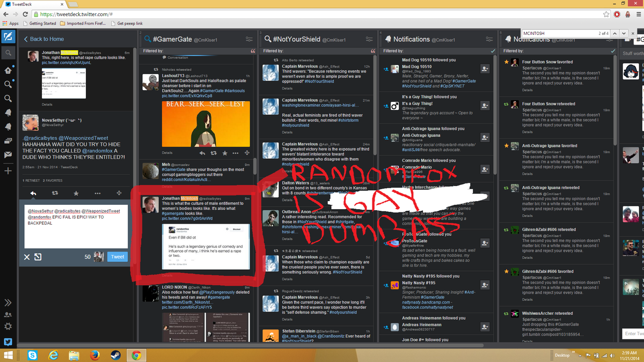Open the Activity stacked-cards column icon in sidebar
This screenshot has height=362, width=644.
(8, 141)
